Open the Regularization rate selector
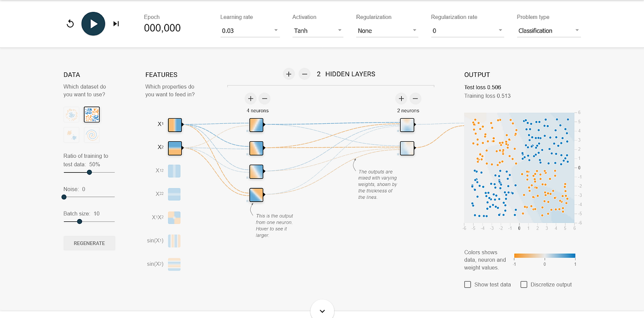Screen dimensions: 644x318 (467, 30)
